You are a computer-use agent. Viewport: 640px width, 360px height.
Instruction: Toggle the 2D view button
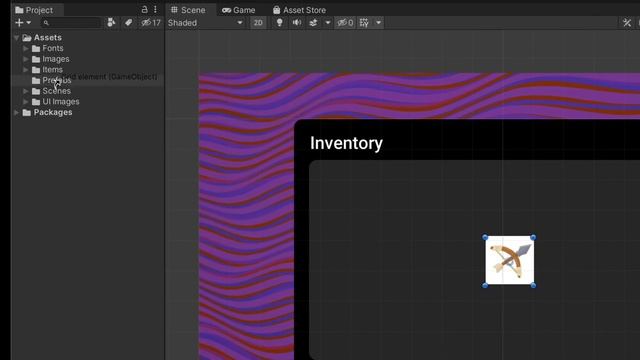point(258,23)
